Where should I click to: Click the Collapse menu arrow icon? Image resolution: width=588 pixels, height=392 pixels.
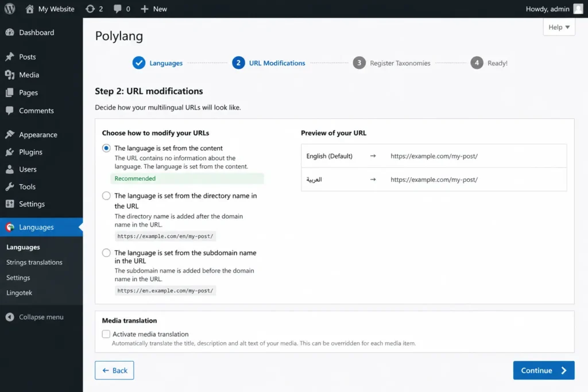(10, 317)
